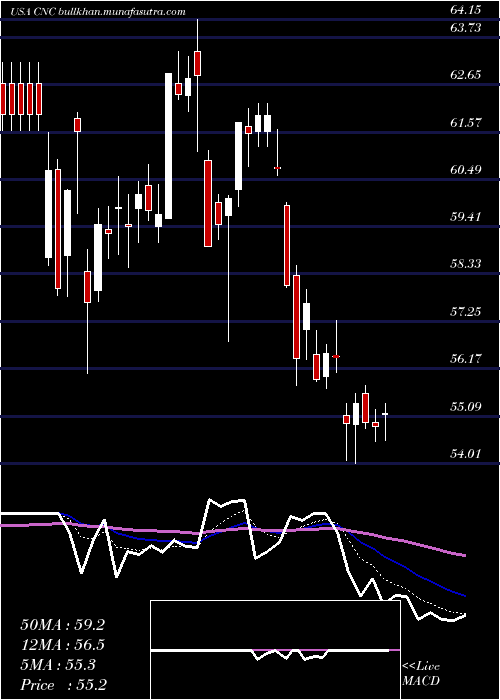Click the '50MA : 59.2' readout
This screenshot has width=500, height=700.
pos(62,625)
